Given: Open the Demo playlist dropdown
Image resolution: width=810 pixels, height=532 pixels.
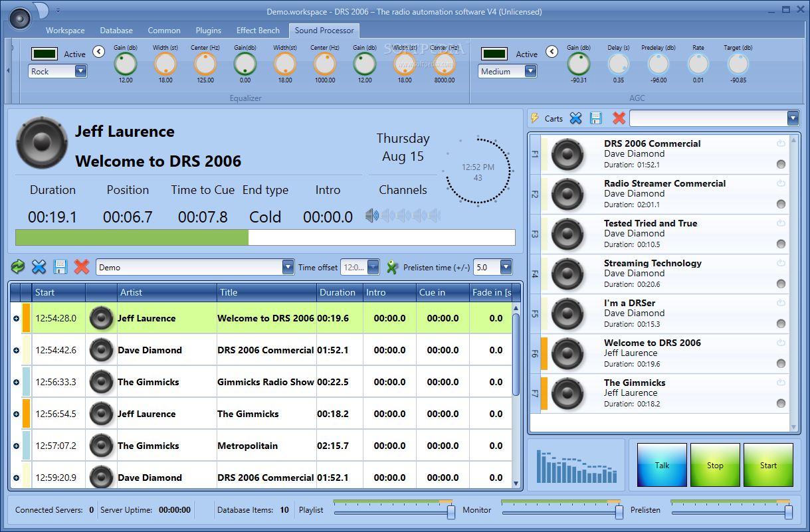Looking at the screenshot, I should pyautogui.click(x=288, y=267).
